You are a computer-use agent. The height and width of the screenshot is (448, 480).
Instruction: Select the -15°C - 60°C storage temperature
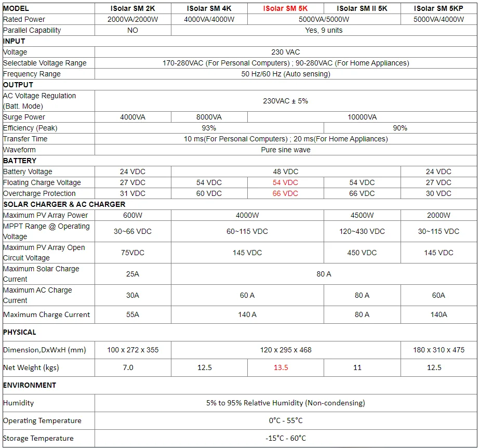coord(285,439)
